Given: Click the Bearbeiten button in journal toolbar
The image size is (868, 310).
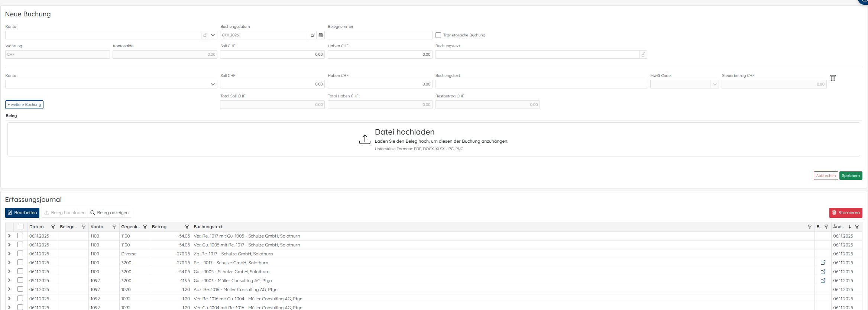Looking at the screenshot, I should click(22, 213).
